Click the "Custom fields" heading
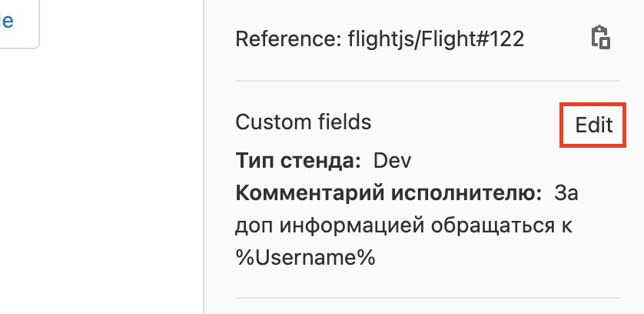The width and height of the screenshot is (644, 314). pos(304,122)
